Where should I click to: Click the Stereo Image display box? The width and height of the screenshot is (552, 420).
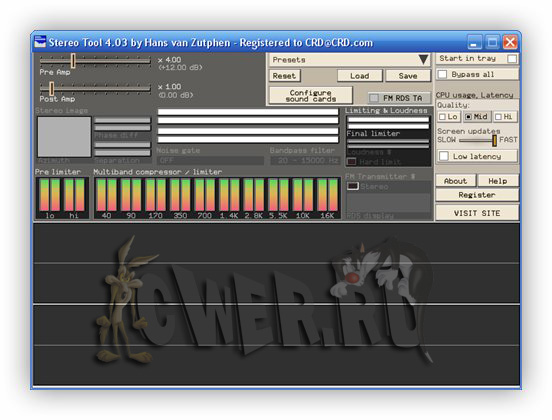64,137
